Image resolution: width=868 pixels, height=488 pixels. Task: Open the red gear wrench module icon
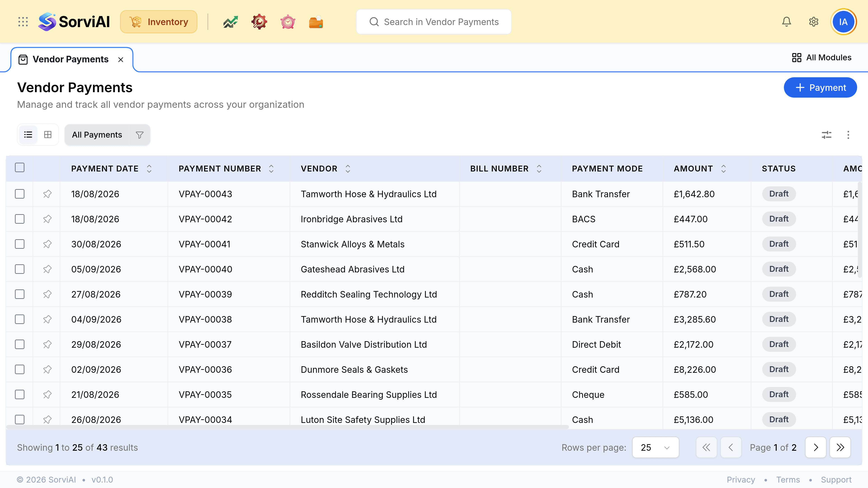click(x=259, y=22)
